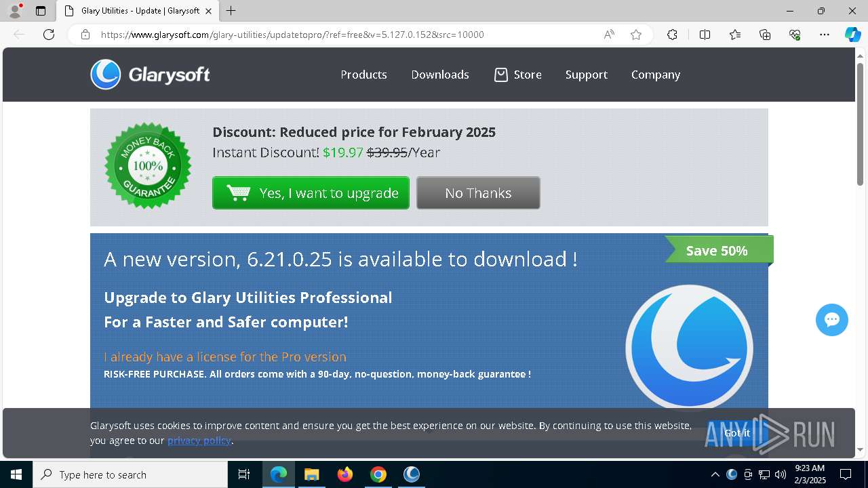Open Windows Start menu
The height and width of the screenshot is (488, 868).
click(x=16, y=474)
